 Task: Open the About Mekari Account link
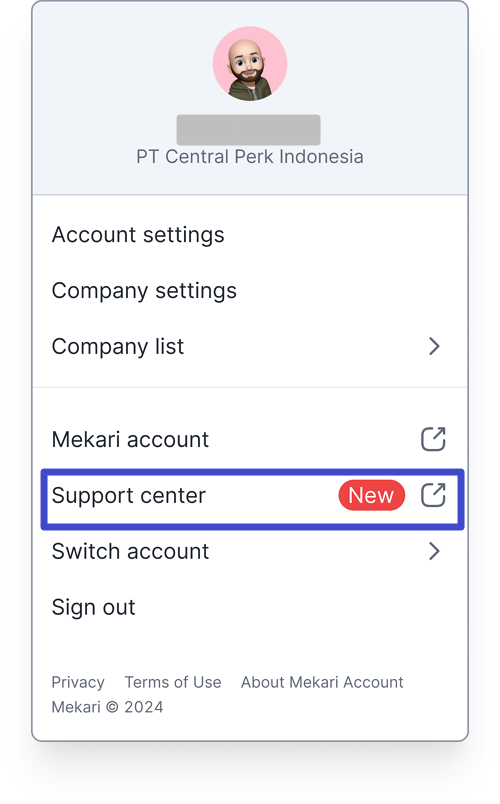(x=322, y=682)
